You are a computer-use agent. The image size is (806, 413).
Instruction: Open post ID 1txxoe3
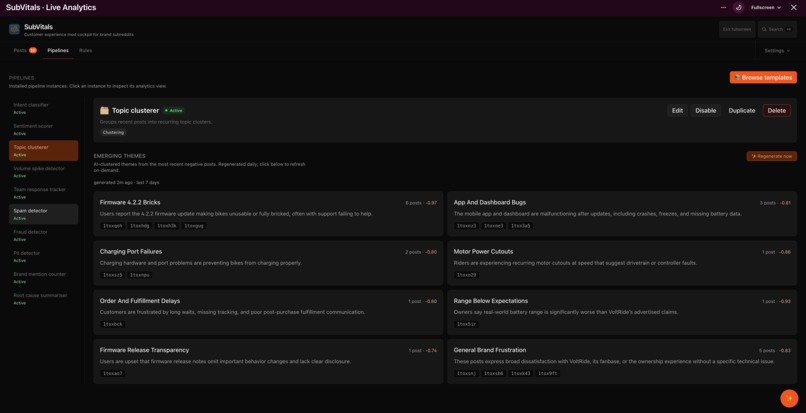click(493, 226)
